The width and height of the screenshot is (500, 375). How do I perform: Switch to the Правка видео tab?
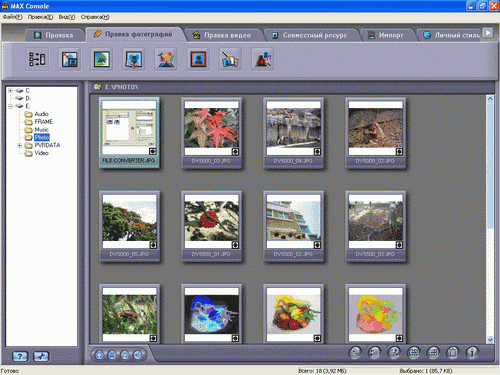(222, 35)
